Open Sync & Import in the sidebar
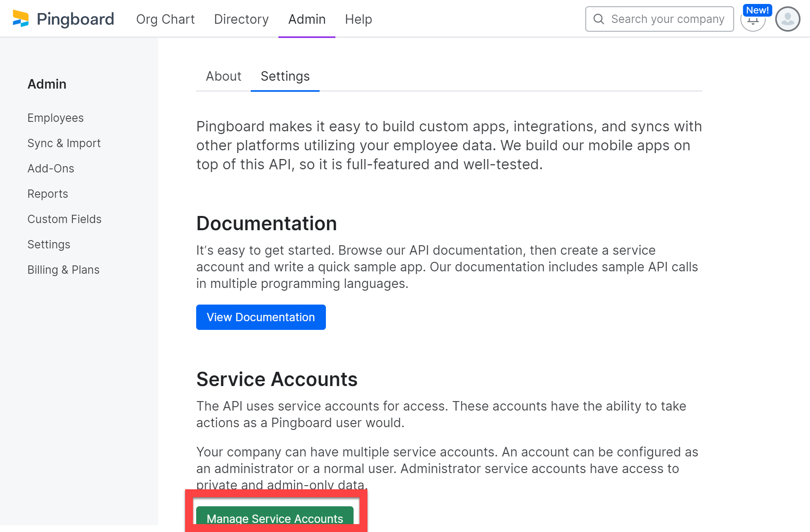The image size is (810, 532). click(x=64, y=143)
